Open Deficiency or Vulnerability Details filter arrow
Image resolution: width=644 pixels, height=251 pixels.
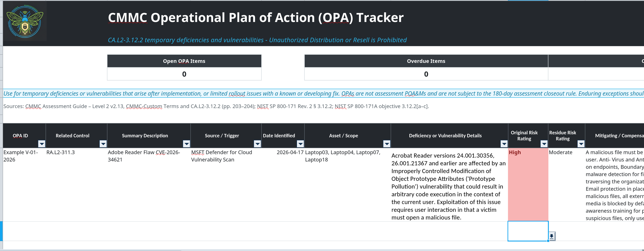504,144
